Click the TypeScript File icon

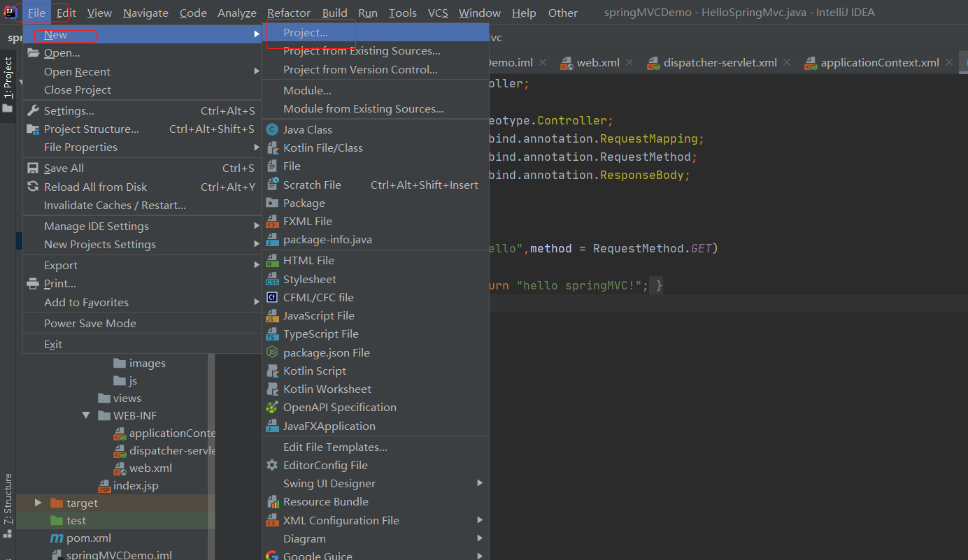272,333
